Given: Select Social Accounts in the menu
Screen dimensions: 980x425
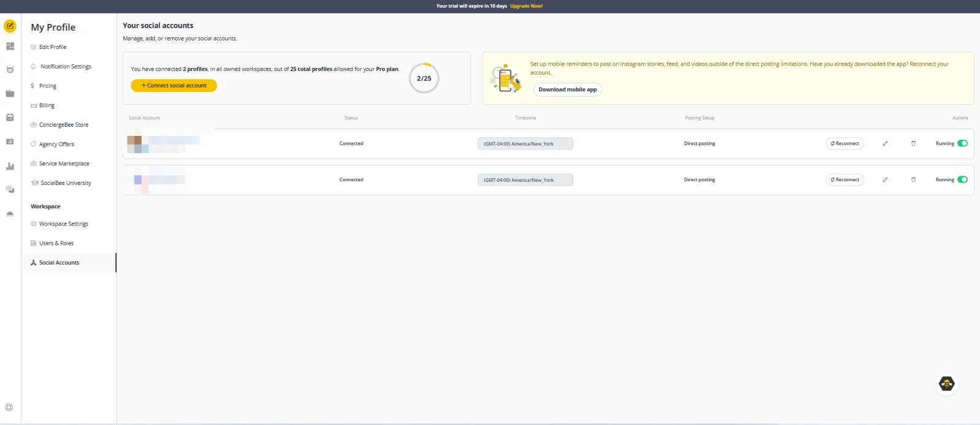Looking at the screenshot, I should [x=69, y=263].
